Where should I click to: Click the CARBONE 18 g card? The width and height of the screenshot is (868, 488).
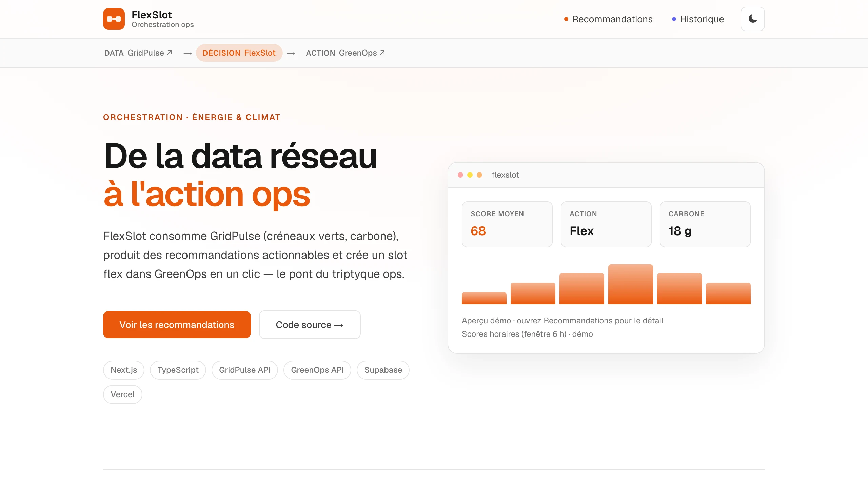point(705,224)
